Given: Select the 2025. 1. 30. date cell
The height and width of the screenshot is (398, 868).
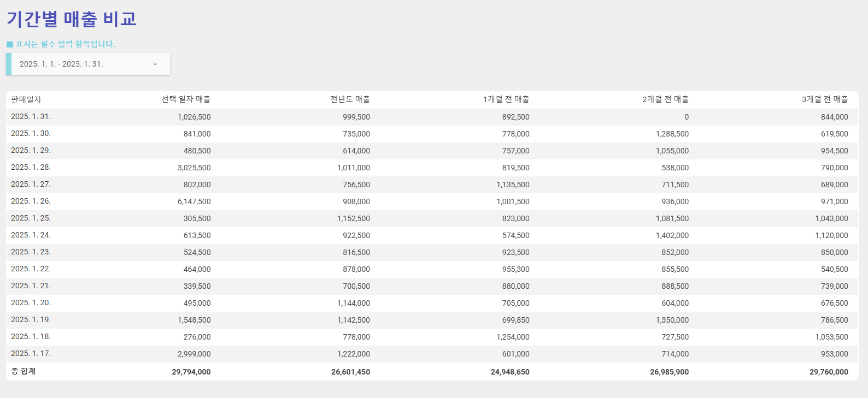Looking at the screenshot, I should [x=31, y=134].
